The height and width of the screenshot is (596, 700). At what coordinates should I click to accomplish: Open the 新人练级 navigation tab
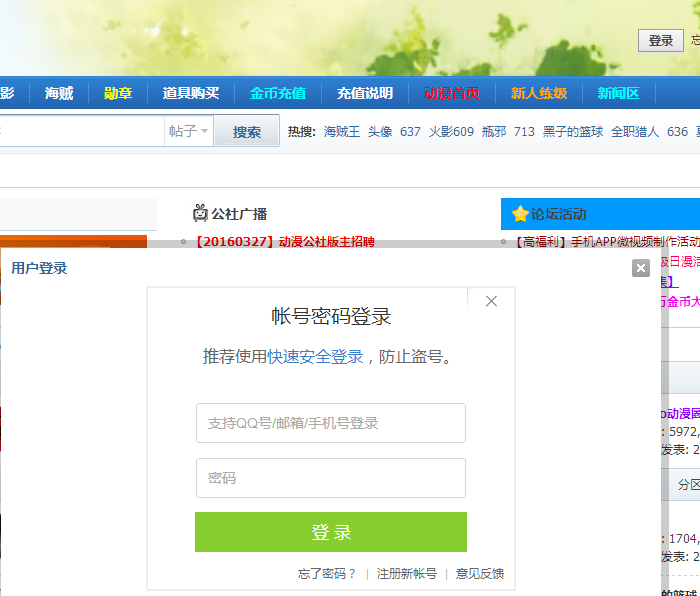tap(539, 93)
